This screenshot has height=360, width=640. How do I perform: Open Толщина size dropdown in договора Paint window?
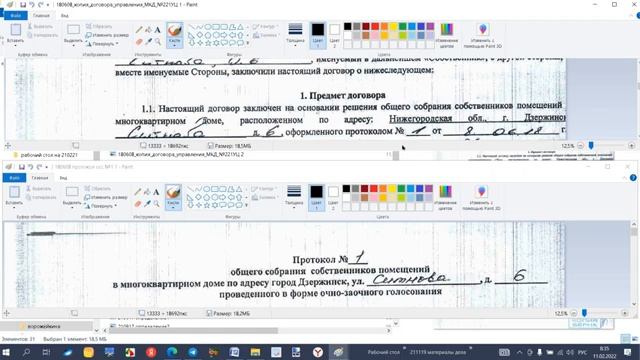(295, 35)
